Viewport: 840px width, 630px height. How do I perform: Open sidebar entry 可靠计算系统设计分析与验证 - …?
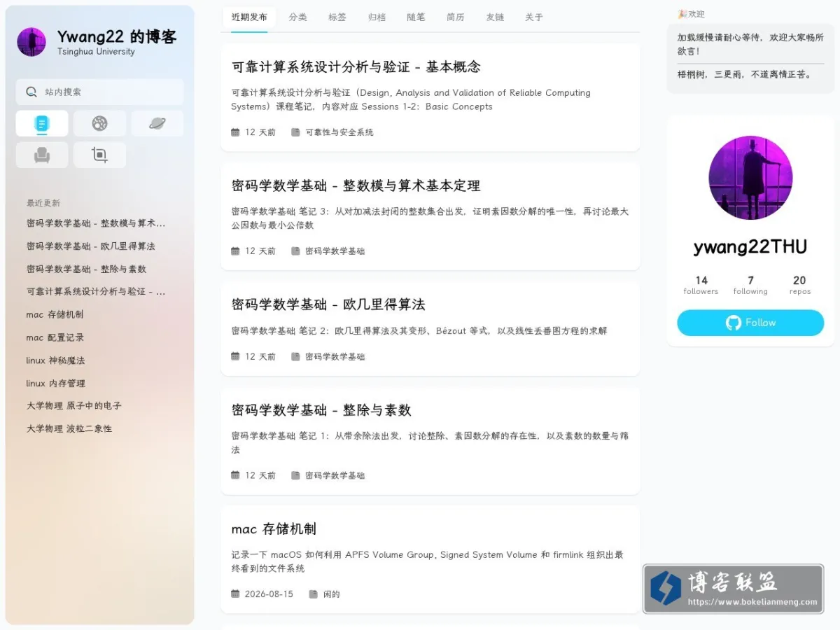[x=96, y=292]
